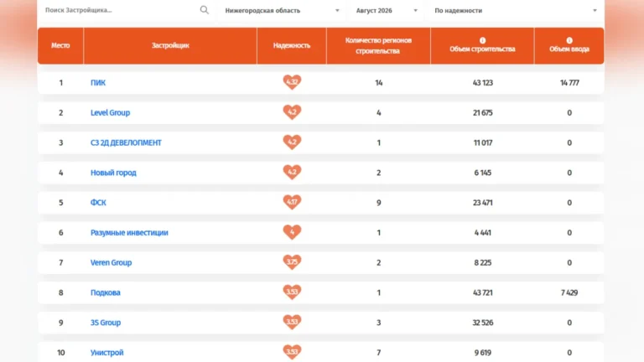This screenshot has height=362, width=644.
Task: Select the 21 675 value for Level Group
Action: [x=483, y=112]
